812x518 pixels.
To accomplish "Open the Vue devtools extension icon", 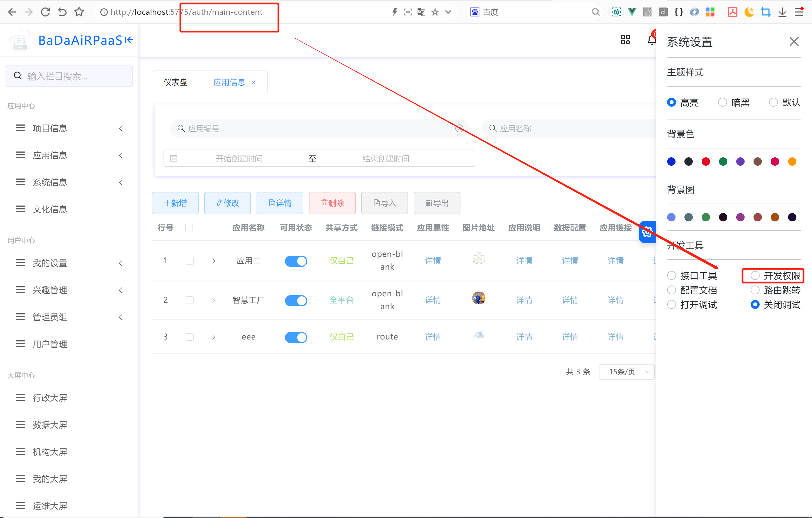I will click(x=632, y=12).
